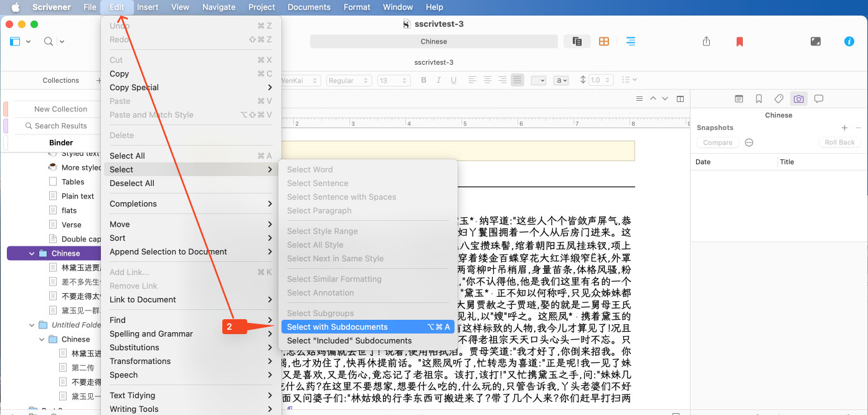The height and width of the screenshot is (415, 868).
Task: Open the Transformations submenu
Action: pyautogui.click(x=191, y=361)
